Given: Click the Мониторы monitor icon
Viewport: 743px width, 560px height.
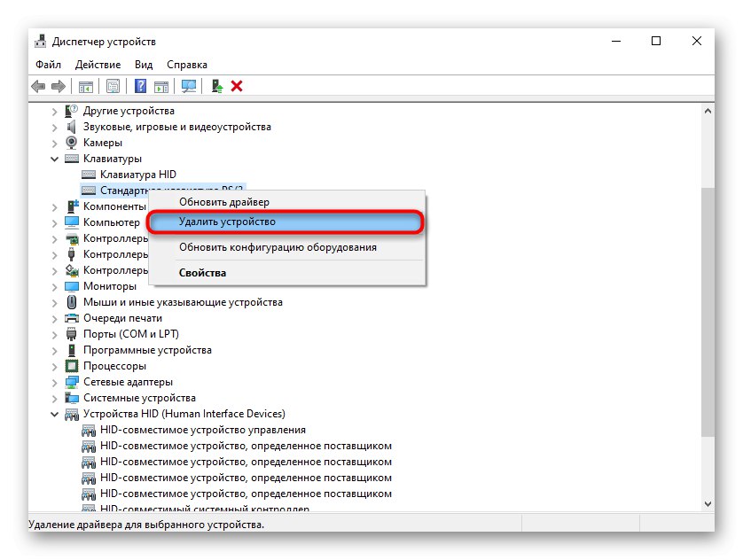Looking at the screenshot, I should coord(72,286).
